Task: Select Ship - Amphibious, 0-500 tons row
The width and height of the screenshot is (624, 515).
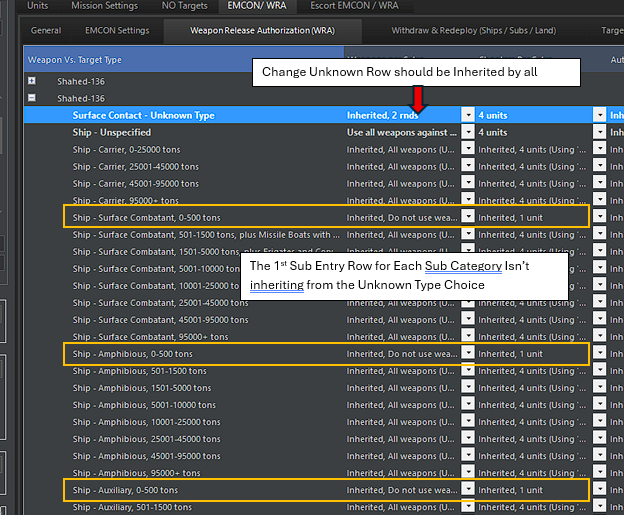Action: point(324,354)
